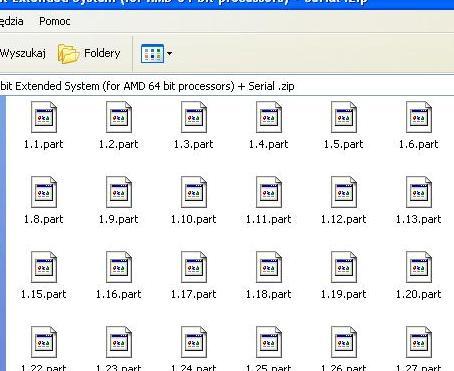Select the 1.20.part file icon

pyautogui.click(x=419, y=267)
